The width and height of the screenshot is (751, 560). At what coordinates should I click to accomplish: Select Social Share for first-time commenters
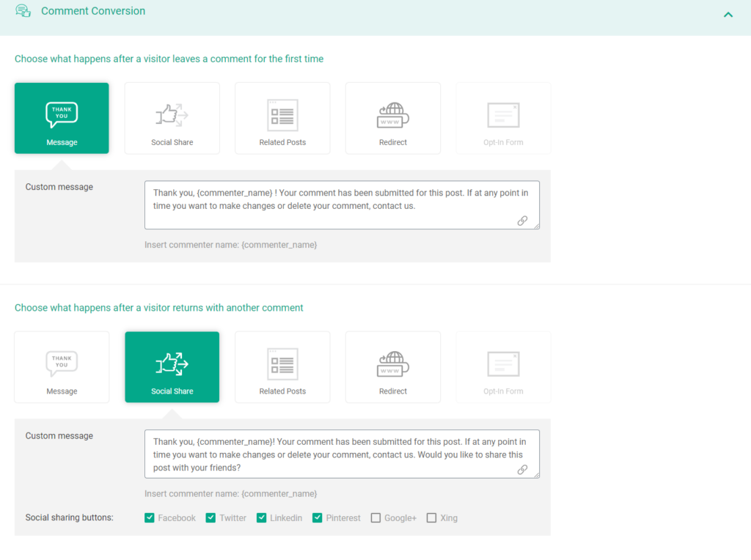[x=172, y=118]
